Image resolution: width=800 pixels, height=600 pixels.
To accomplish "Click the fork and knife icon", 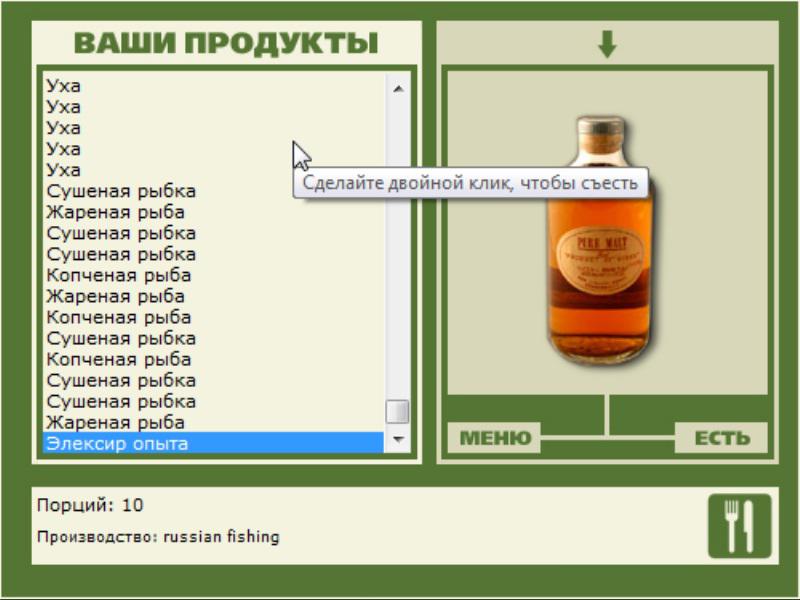I will point(739,526).
